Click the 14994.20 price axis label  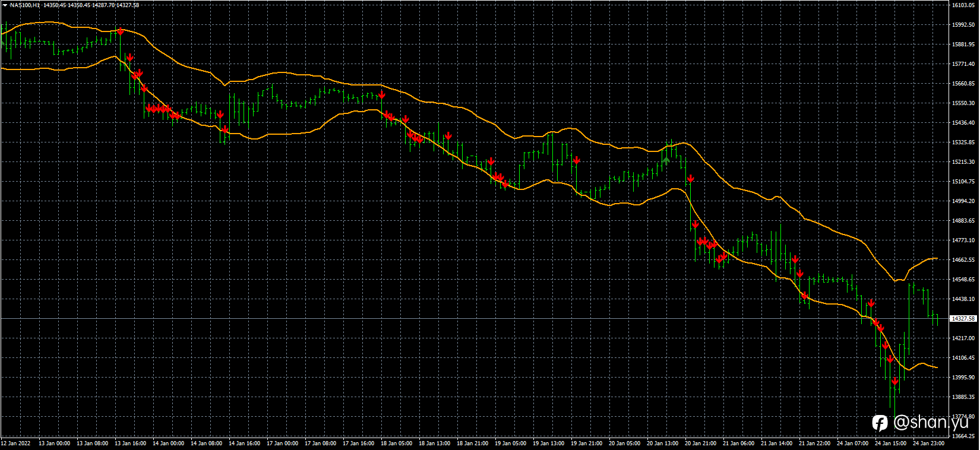pyautogui.click(x=963, y=201)
